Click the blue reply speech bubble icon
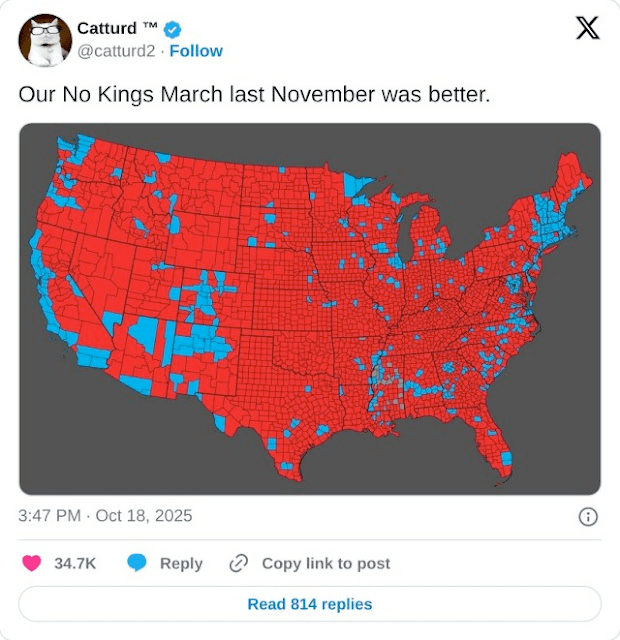620x640 pixels. [x=138, y=563]
